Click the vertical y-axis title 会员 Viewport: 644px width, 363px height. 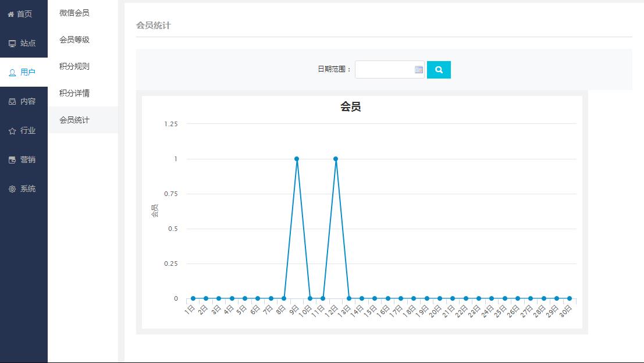pos(154,211)
